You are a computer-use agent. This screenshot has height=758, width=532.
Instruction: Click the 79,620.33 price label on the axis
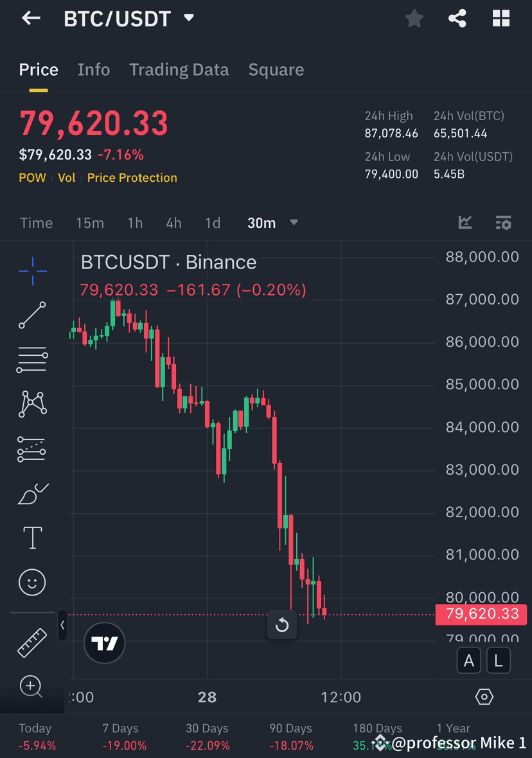(x=481, y=614)
